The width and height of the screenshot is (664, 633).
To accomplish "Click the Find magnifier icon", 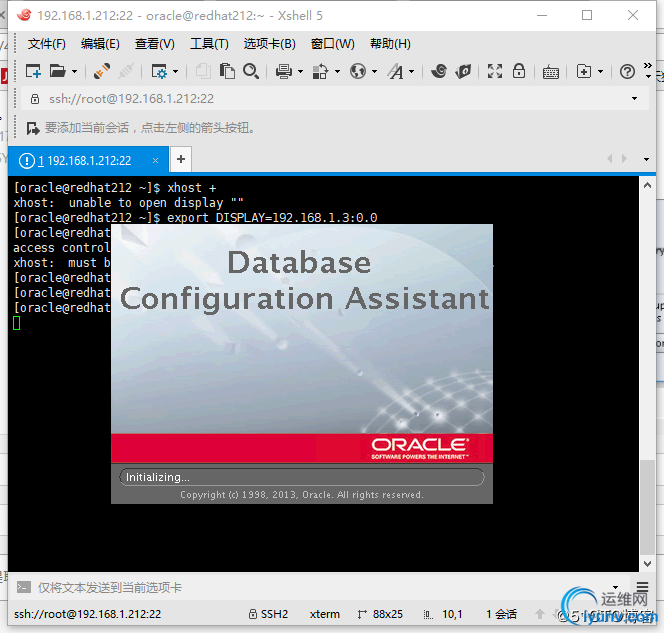I will [x=251, y=71].
